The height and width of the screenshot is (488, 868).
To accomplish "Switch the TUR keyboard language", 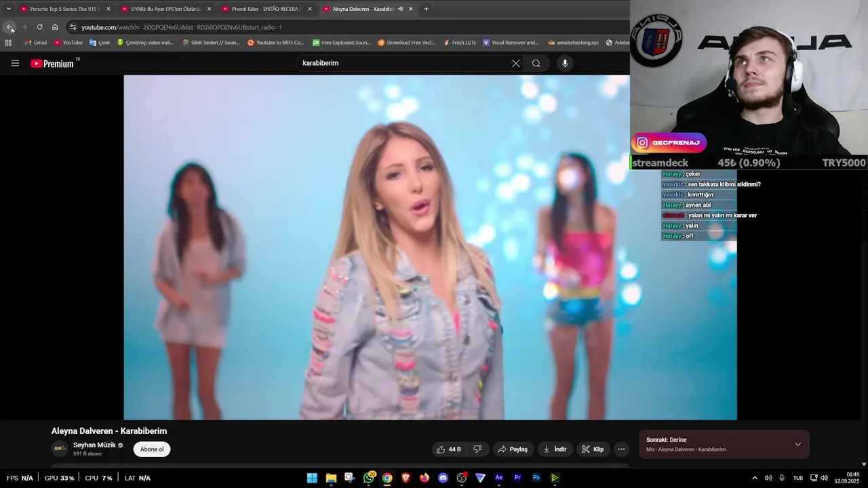I will point(798,478).
